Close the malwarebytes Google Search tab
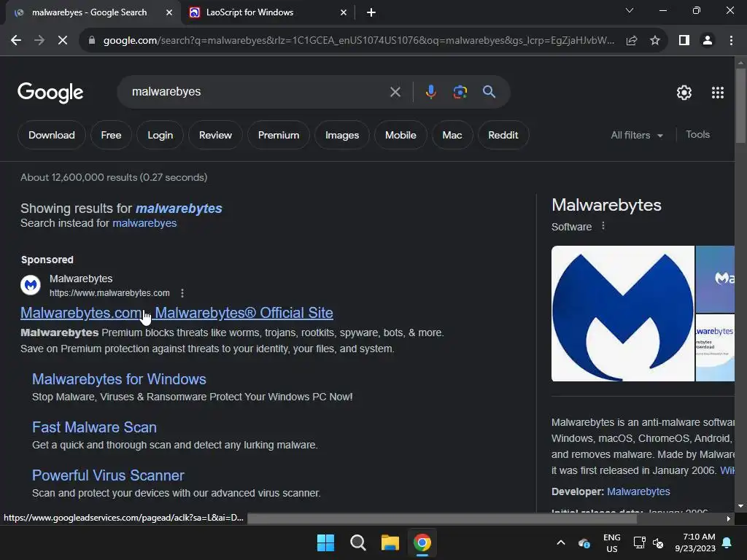Screen dimensions: 747x560 169,13
